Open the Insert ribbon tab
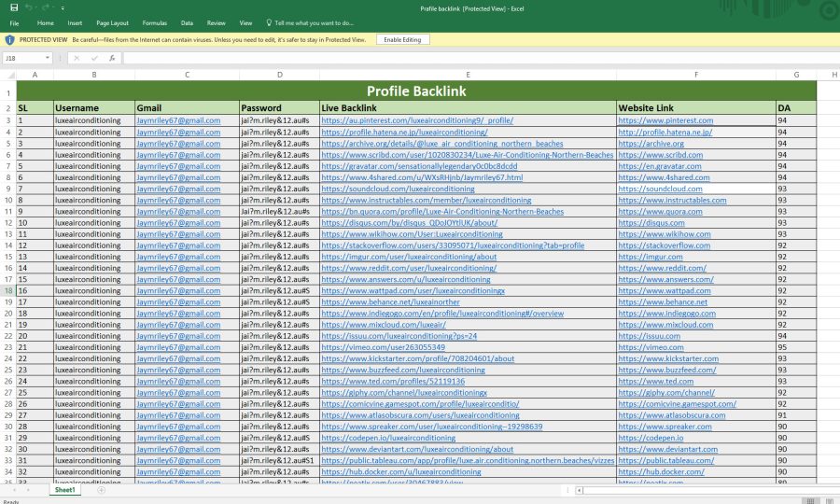 tap(75, 23)
